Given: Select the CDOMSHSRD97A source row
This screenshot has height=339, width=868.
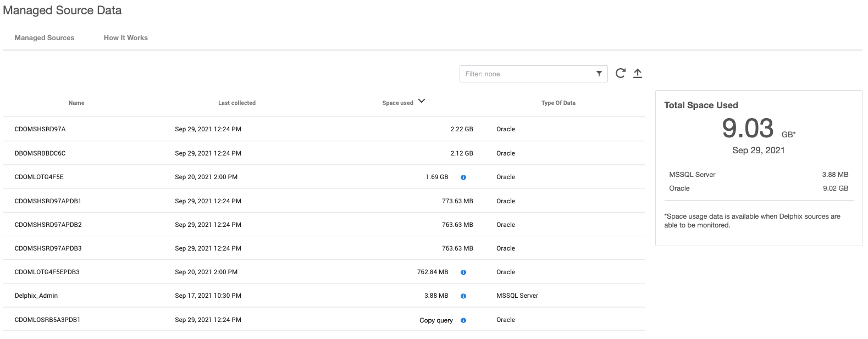Looking at the screenshot, I should click(x=40, y=130).
